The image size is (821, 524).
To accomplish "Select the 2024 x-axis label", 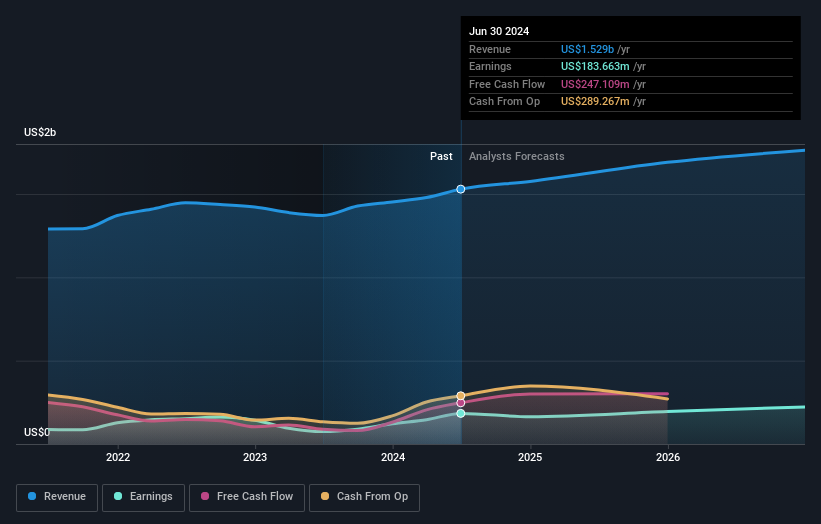I will click(393, 457).
